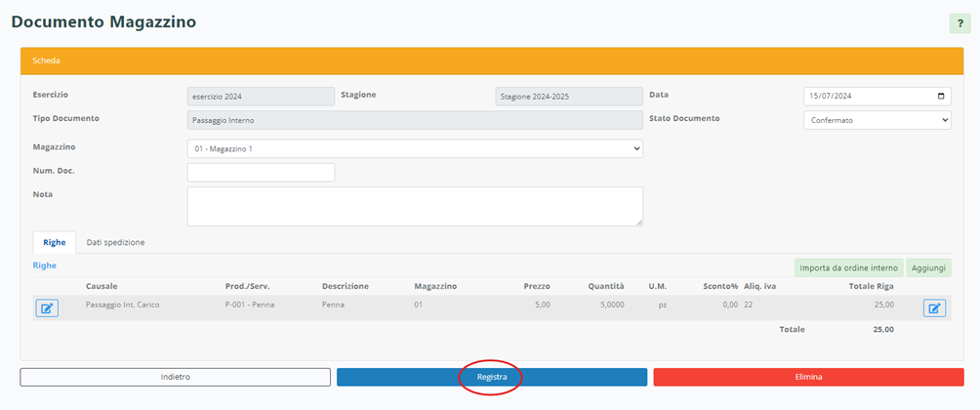The image size is (980, 410).
Task: Click the calendar icon in Data field
Action: click(x=940, y=97)
